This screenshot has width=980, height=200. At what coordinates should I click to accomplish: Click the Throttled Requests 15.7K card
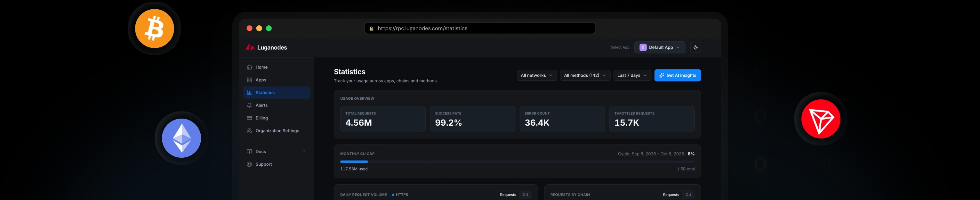[x=652, y=119]
